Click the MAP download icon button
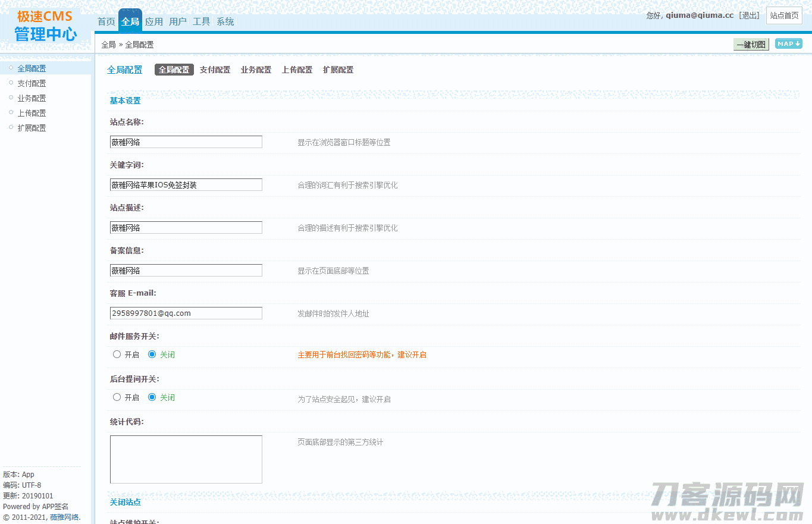This screenshot has width=812, height=524. (788, 44)
